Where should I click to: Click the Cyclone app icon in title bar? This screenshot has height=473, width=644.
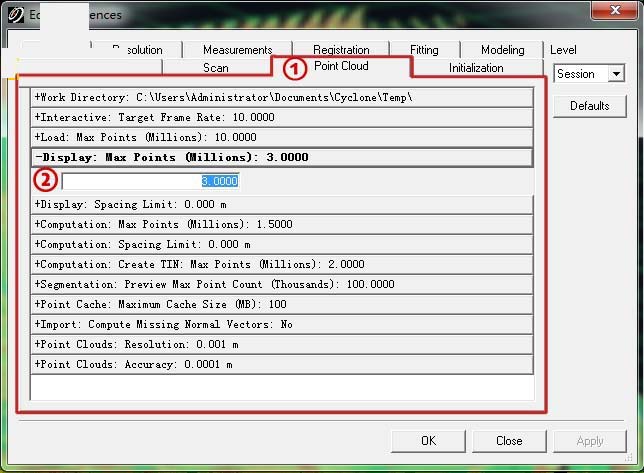click(16, 13)
